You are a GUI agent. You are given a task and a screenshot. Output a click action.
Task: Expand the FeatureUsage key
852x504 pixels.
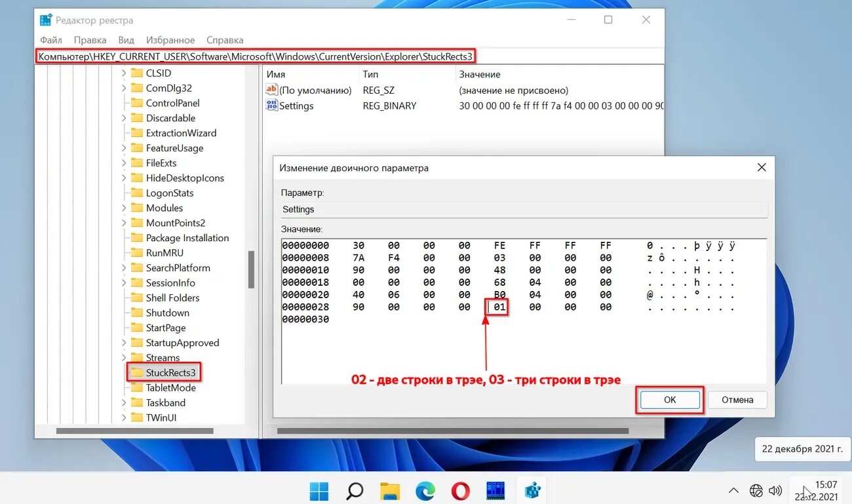coord(124,148)
